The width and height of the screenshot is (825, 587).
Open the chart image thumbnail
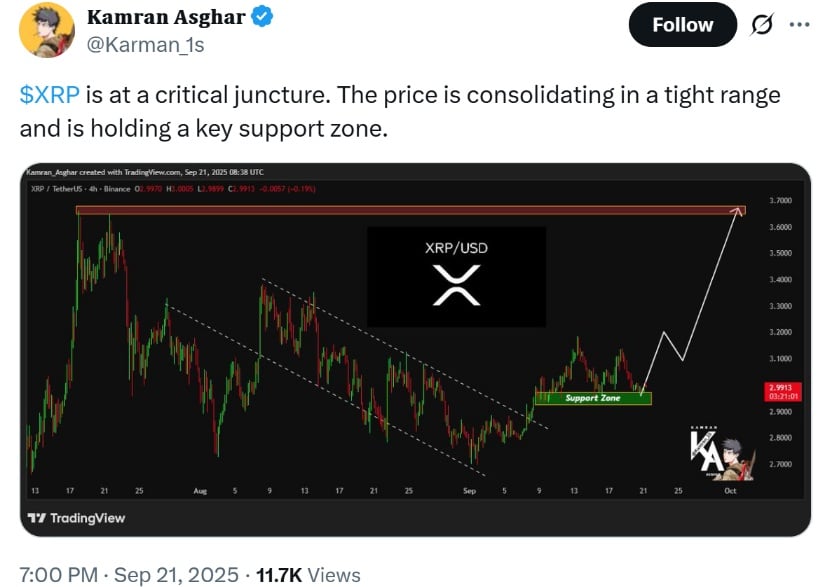pyautogui.click(x=415, y=350)
